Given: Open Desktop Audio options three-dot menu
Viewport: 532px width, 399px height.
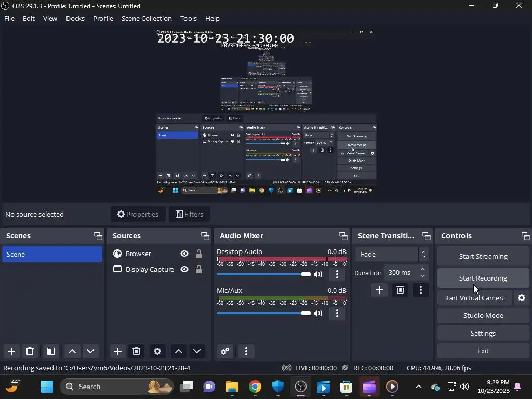Looking at the screenshot, I should [x=337, y=274].
